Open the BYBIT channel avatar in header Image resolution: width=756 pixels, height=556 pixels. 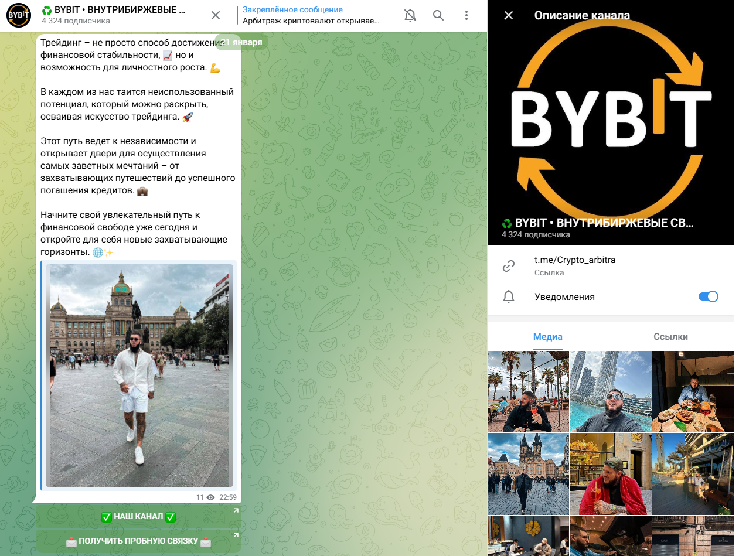pyautogui.click(x=19, y=15)
